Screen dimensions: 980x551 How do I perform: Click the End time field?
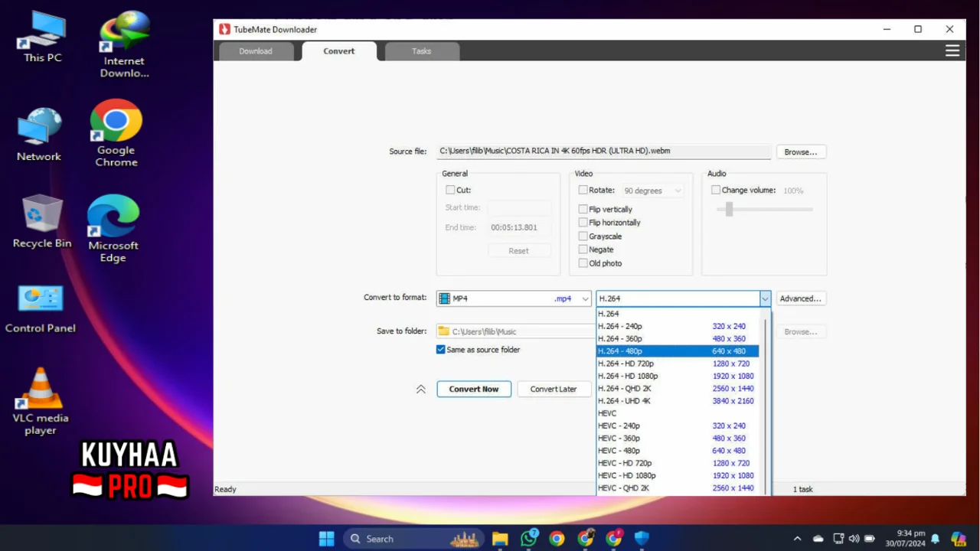(519, 227)
